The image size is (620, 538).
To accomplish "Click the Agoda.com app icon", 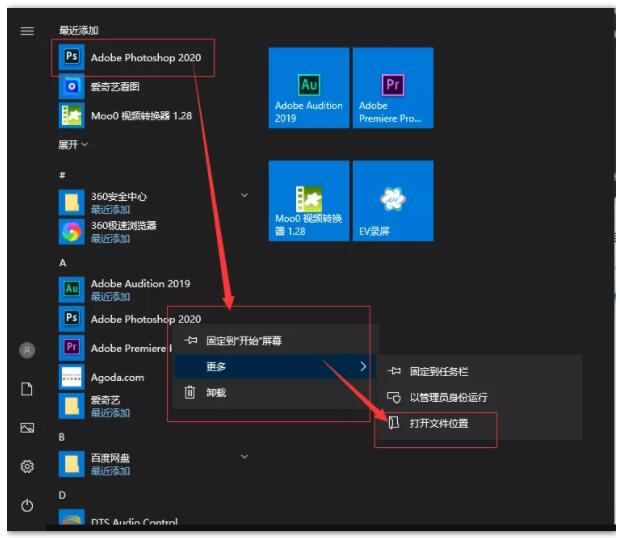I will pyautogui.click(x=72, y=377).
